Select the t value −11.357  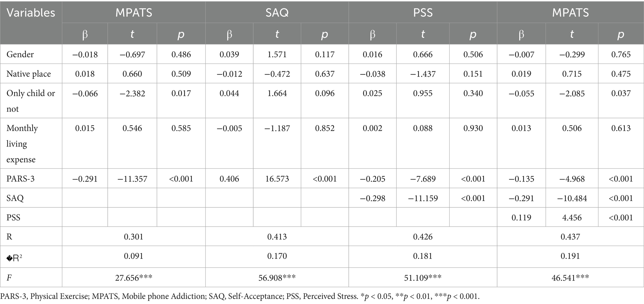coord(132,179)
